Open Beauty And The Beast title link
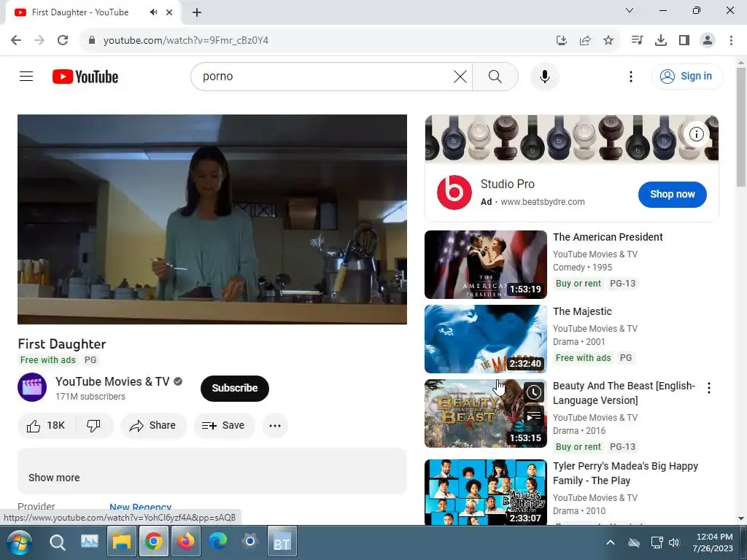 pyautogui.click(x=624, y=393)
